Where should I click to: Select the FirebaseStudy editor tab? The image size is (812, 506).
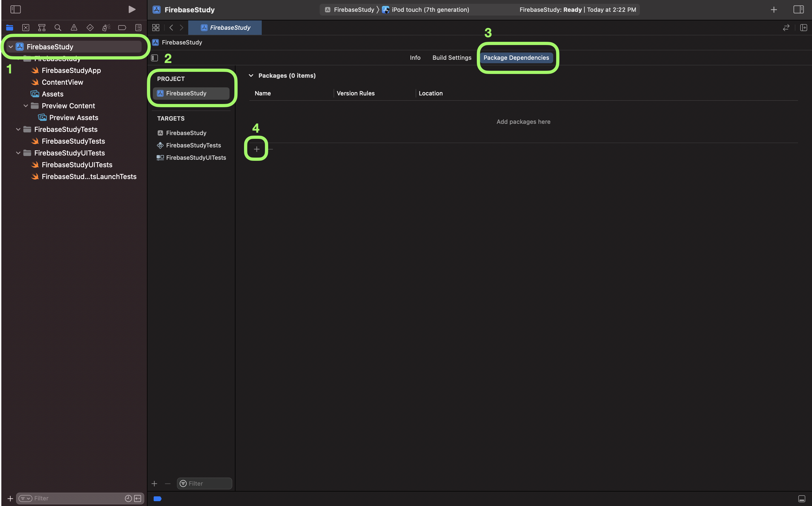[x=225, y=27]
